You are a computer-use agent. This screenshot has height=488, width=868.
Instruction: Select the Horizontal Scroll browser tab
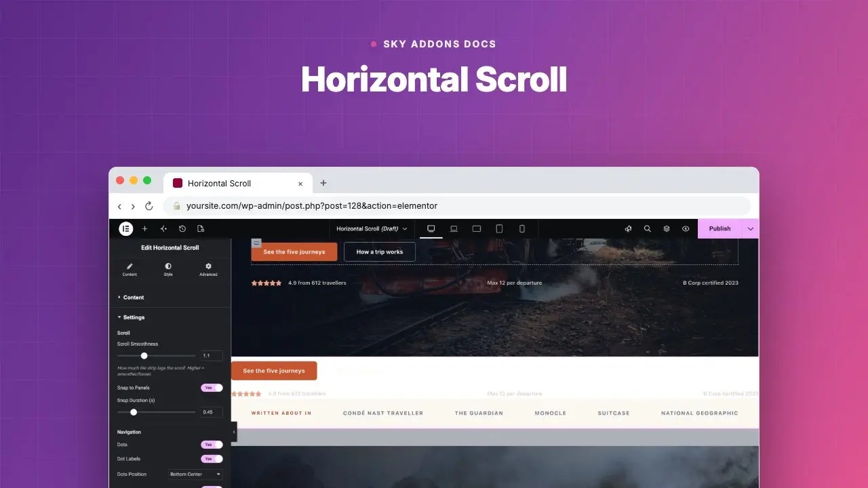coord(238,183)
